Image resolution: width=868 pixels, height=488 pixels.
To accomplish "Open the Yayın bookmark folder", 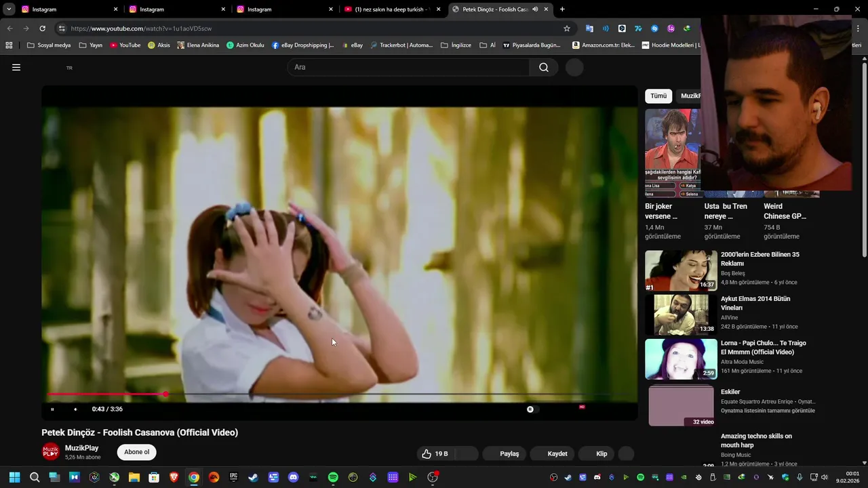I will pyautogui.click(x=91, y=45).
